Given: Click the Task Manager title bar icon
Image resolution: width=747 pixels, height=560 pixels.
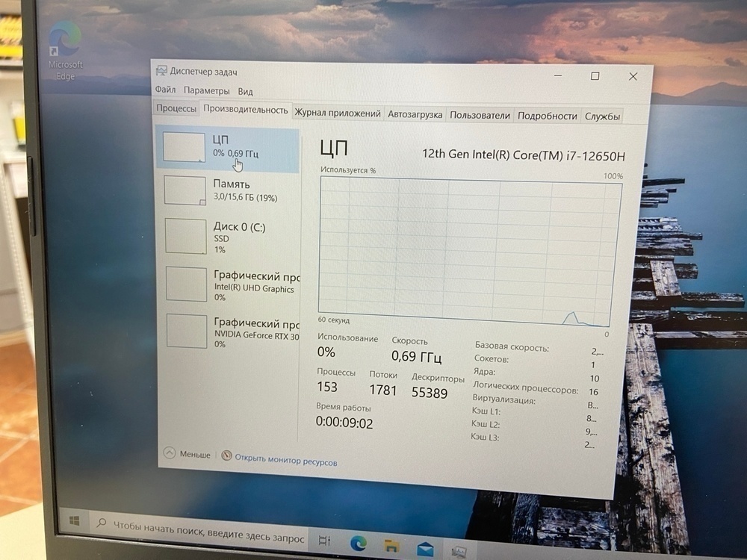Looking at the screenshot, I should pyautogui.click(x=161, y=71).
